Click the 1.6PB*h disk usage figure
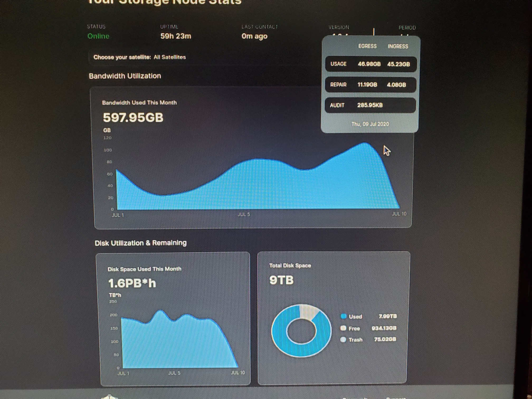The height and width of the screenshot is (399, 532). (x=132, y=283)
